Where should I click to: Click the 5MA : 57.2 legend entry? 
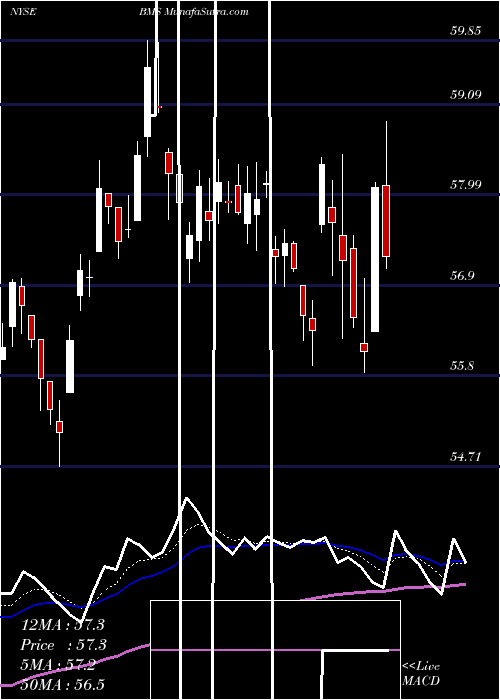[x=58, y=665]
